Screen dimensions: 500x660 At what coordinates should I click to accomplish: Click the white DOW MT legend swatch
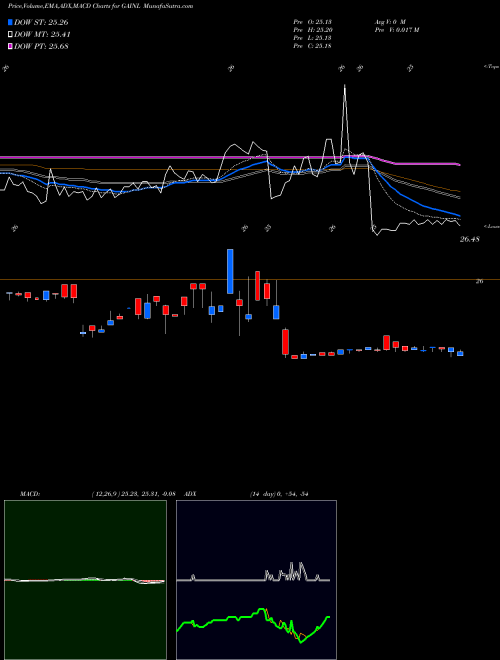tap(10, 35)
